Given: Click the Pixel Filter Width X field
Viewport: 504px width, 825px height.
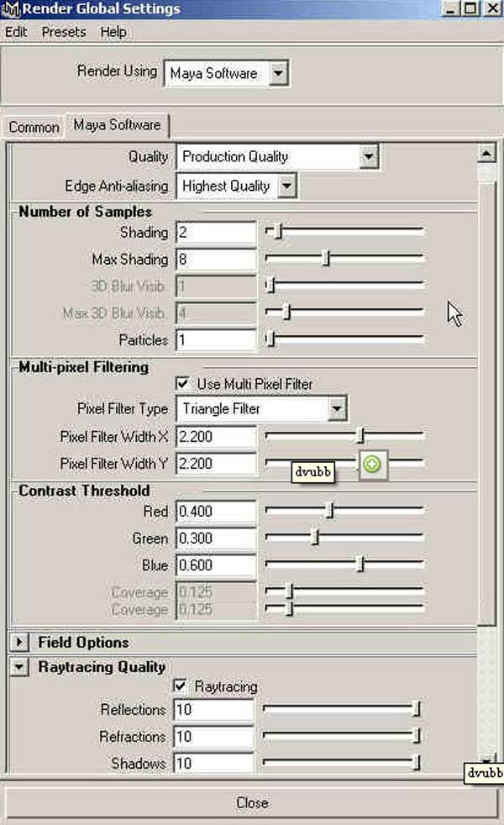Looking at the screenshot, I should [216, 437].
